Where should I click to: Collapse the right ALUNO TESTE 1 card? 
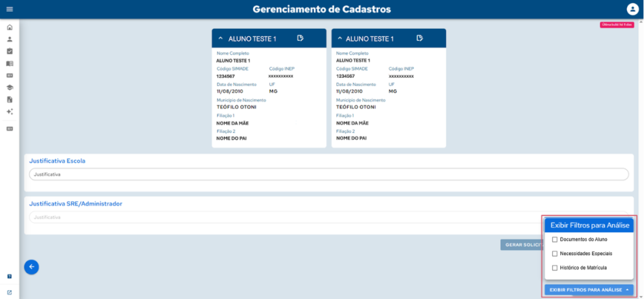click(x=340, y=38)
